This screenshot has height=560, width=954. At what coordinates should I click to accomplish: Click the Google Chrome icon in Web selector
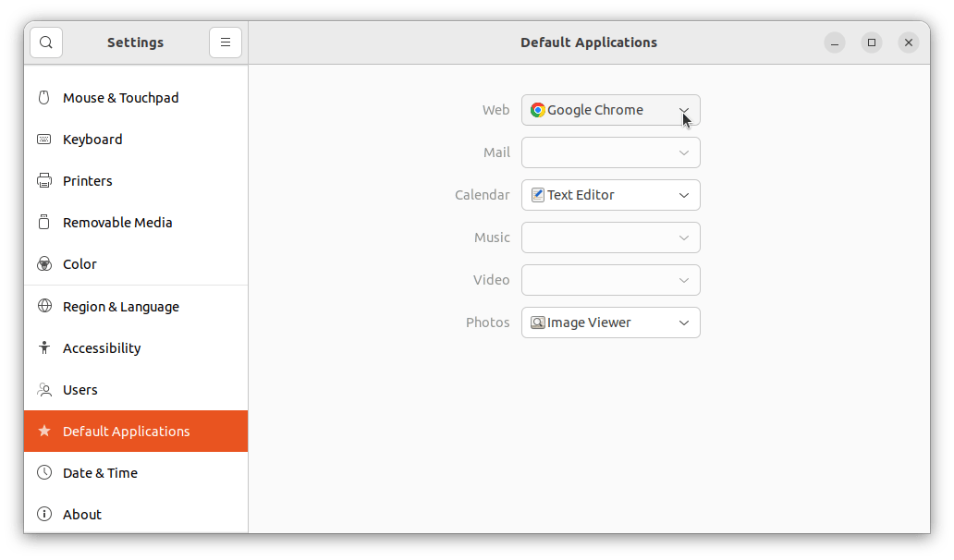[536, 110]
